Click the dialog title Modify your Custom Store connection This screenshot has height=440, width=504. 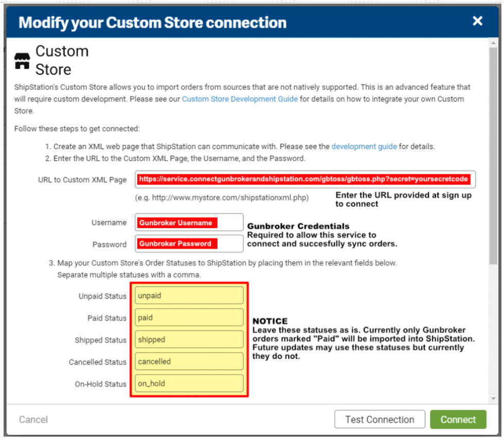(x=152, y=22)
